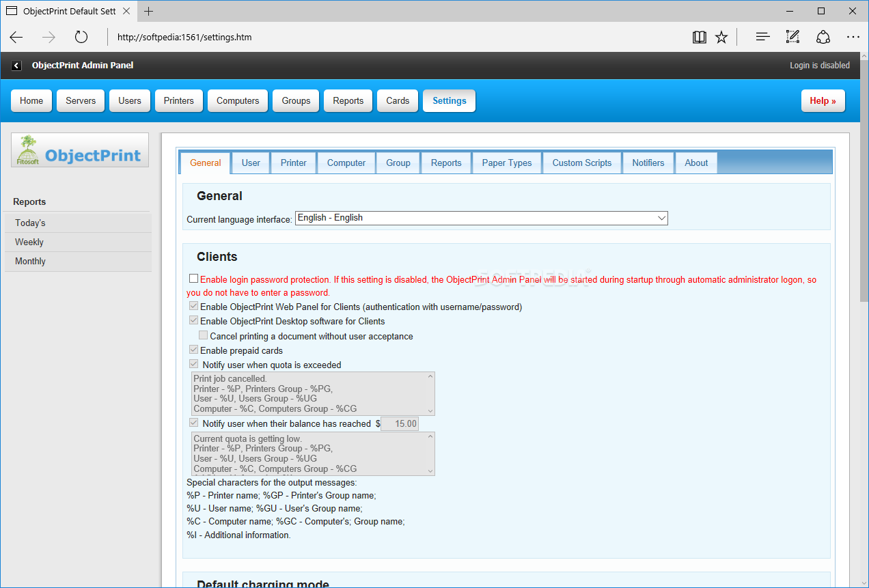Toggle Enable ObjectPrint Desktop software for Clients
The width and height of the screenshot is (869, 588).
click(194, 320)
